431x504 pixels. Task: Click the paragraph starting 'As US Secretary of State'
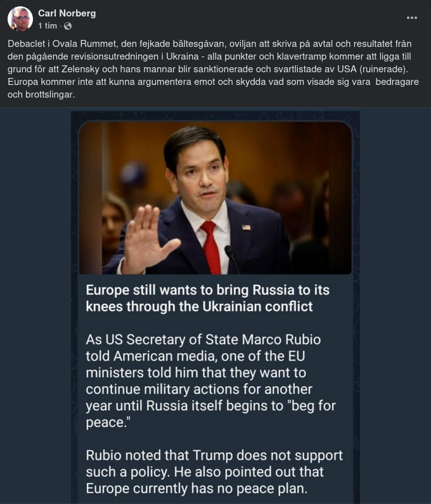pyautogui.click(x=211, y=381)
